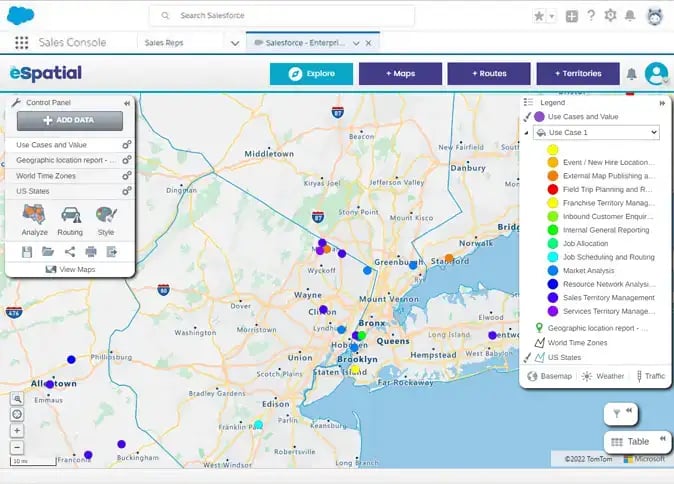Viewport: 674px width, 484px height.
Task: Open the Favorites star icon
Action: click(539, 16)
